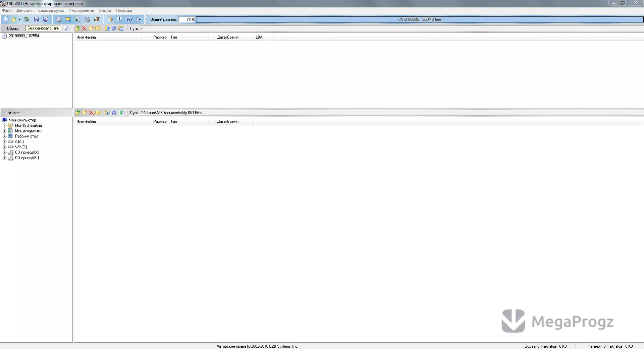Expand the CD привод(D:) node
Screen dimensions: 644x349
(x=5, y=153)
